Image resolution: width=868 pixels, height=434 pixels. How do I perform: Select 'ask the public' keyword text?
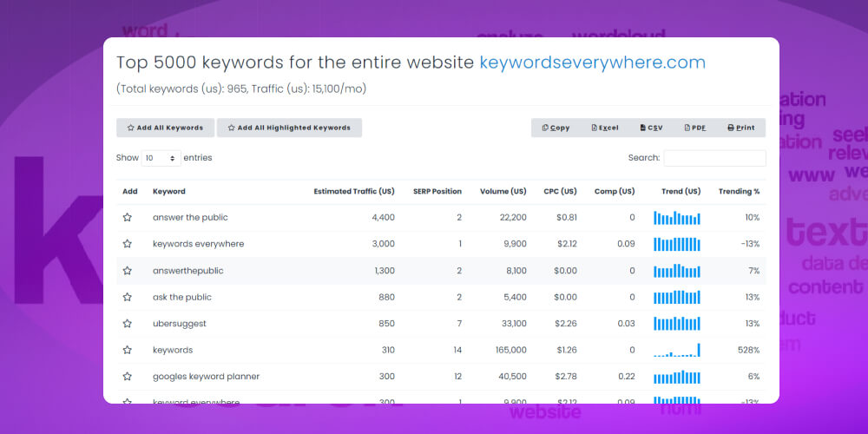click(x=182, y=297)
